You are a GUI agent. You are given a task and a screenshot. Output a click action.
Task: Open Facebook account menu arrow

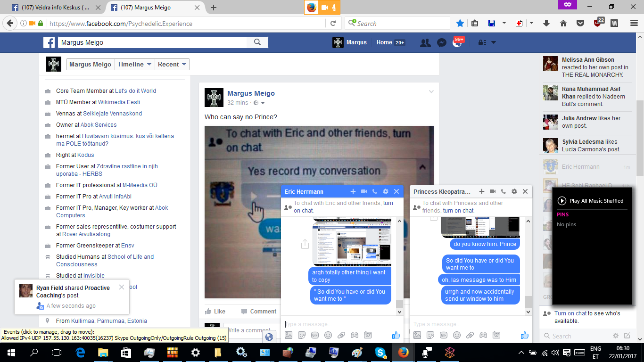click(x=494, y=42)
